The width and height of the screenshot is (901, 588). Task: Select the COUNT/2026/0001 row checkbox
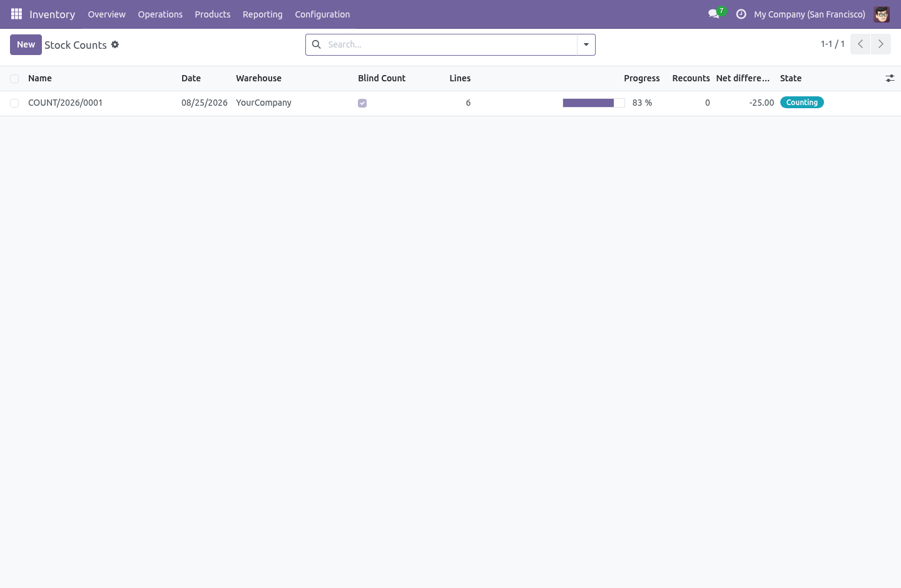(14, 103)
